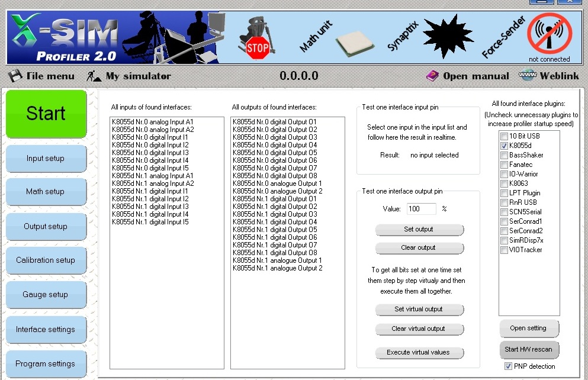The height and width of the screenshot is (380, 588).
Task: Click the Value percent input field
Action: tap(421, 209)
